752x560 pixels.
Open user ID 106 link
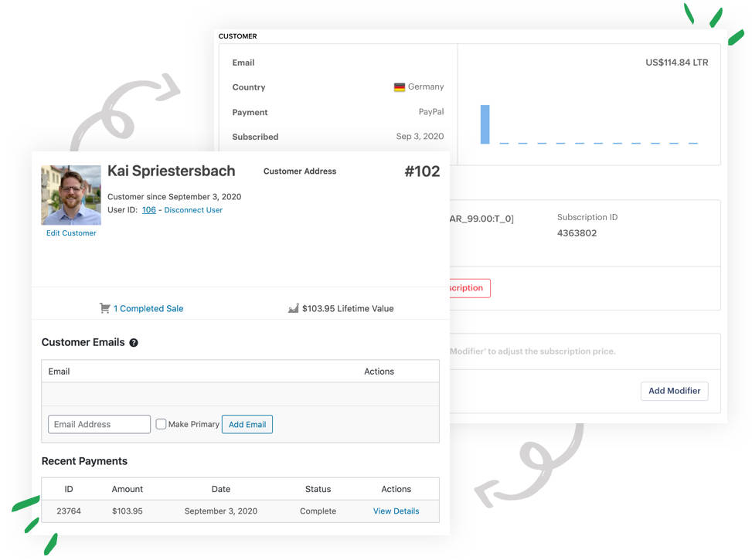coord(148,210)
